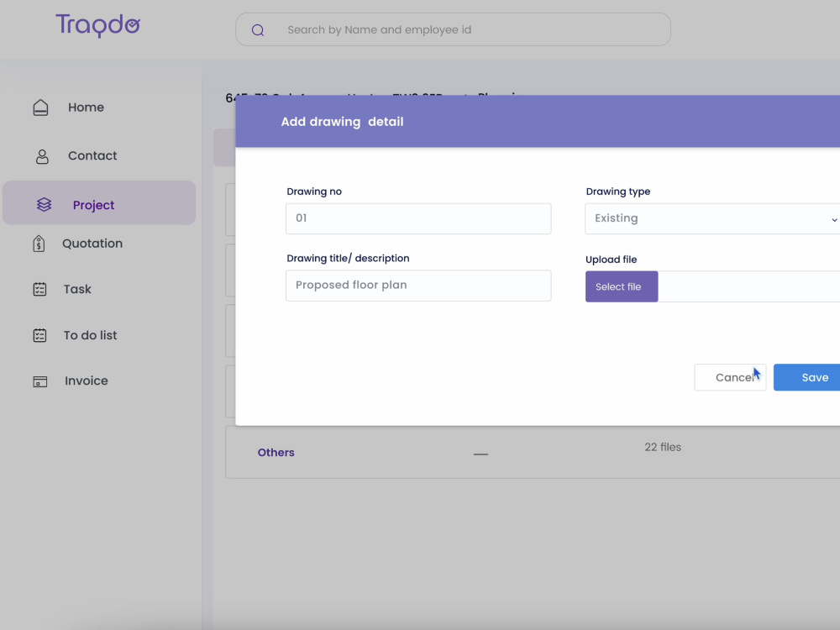Open the To do list menu item

click(90, 335)
